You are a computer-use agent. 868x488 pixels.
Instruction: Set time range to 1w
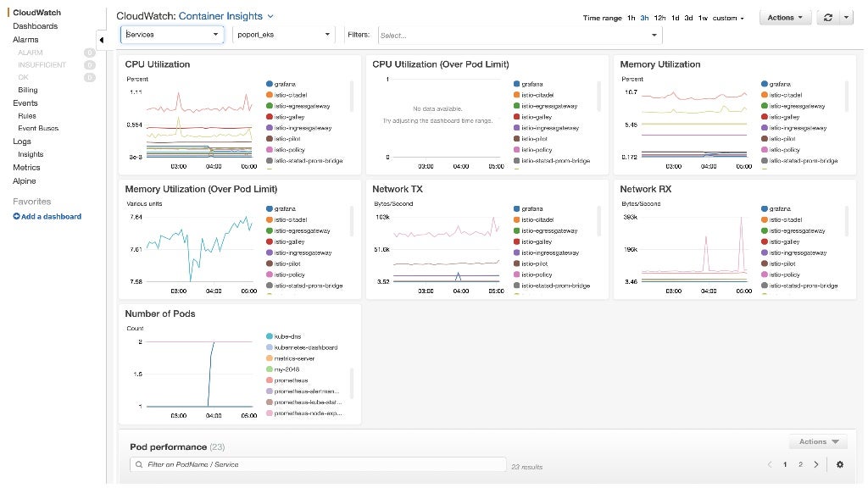pyautogui.click(x=703, y=19)
